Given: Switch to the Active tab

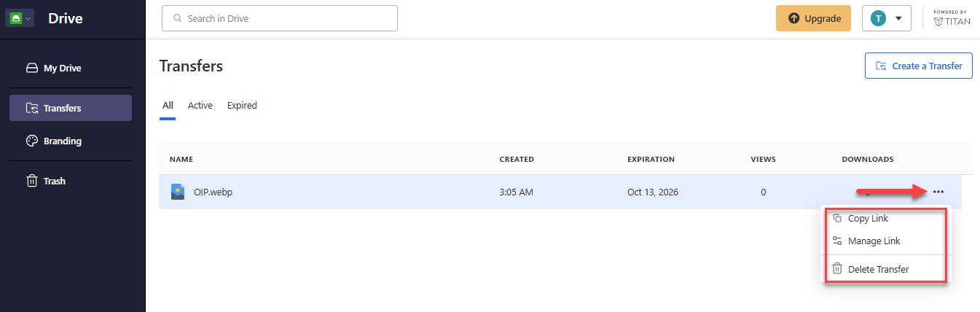Looking at the screenshot, I should [x=200, y=105].
